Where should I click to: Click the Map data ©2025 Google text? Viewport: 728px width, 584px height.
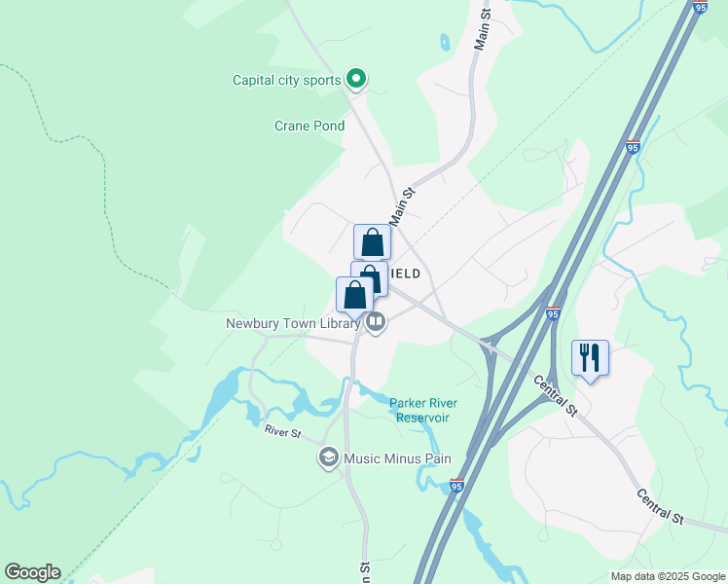click(x=668, y=577)
